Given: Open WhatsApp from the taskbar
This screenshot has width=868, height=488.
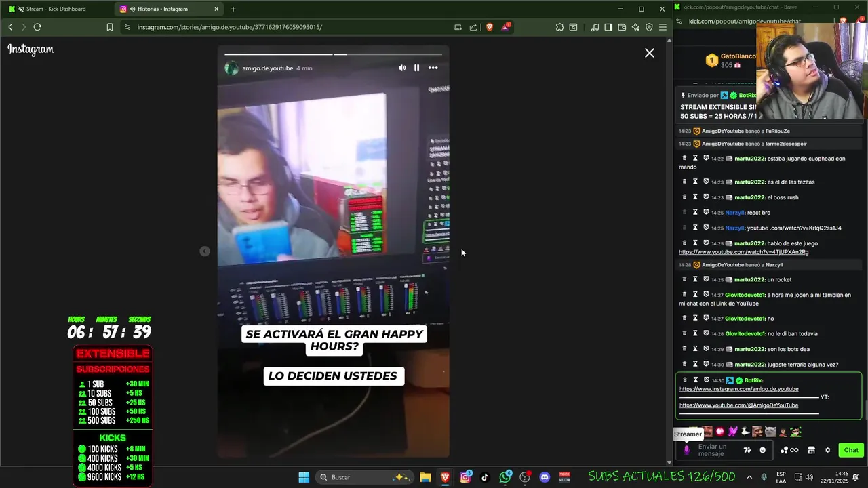Looking at the screenshot, I should (x=505, y=477).
